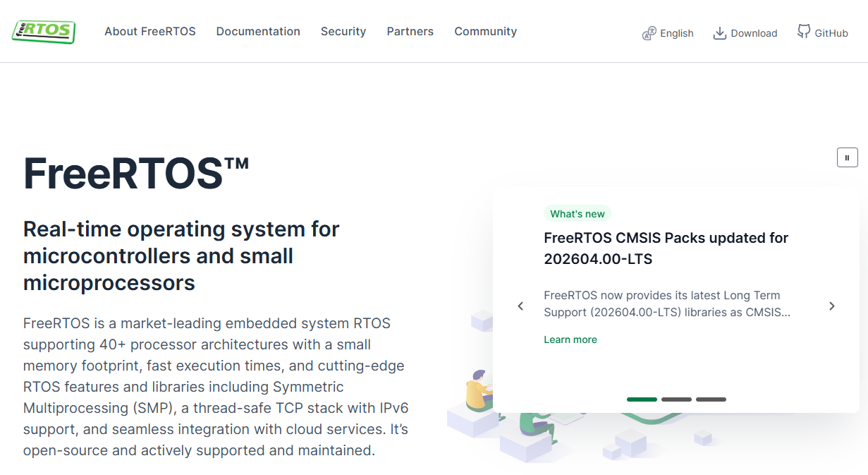
Task: Open the Community menu item
Action: coord(486,32)
